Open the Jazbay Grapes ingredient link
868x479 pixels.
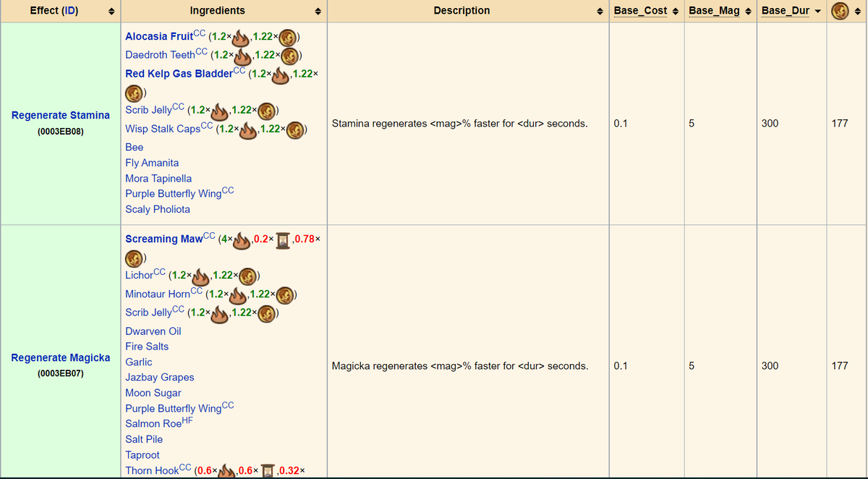160,377
